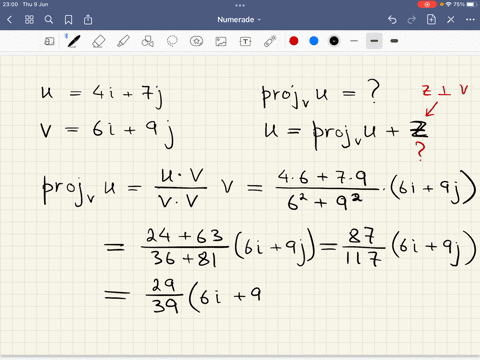
Task: Select the Shapes tool
Action: coord(147,41)
